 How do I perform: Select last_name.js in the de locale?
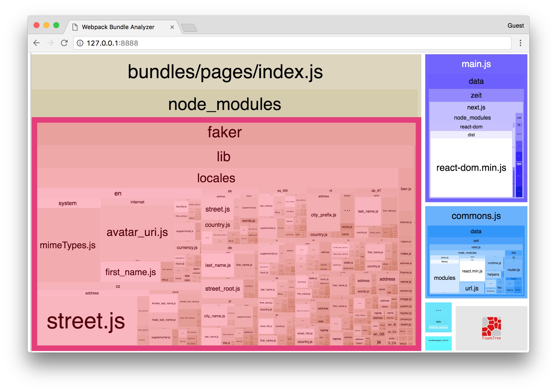218,265
